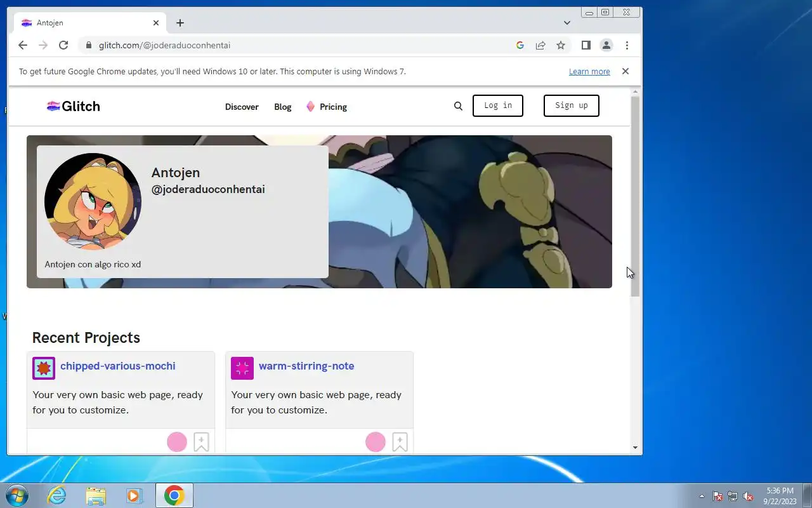This screenshot has width=812, height=508.
Task: Click the Log in button
Action: tap(498, 105)
